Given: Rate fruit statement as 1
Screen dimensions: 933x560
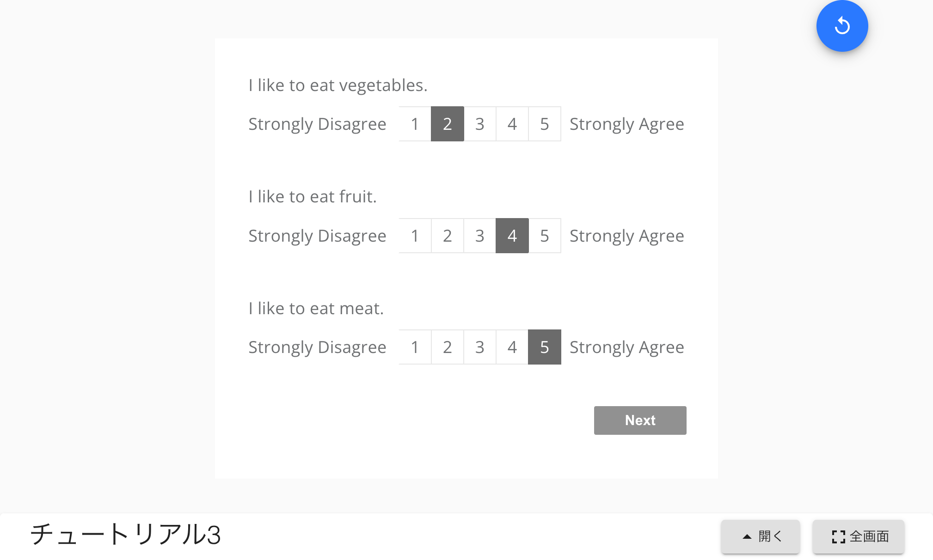Looking at the screenshot, I should pos(415,236).
